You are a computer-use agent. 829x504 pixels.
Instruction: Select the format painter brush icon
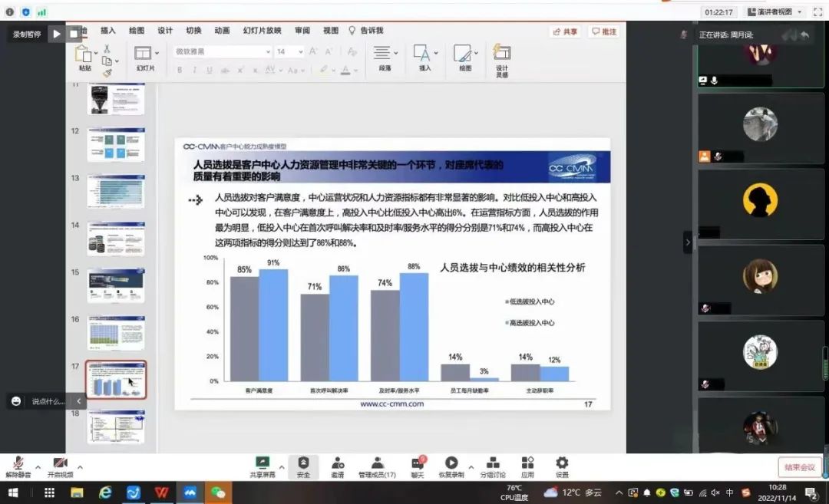(x=107, y=73)
